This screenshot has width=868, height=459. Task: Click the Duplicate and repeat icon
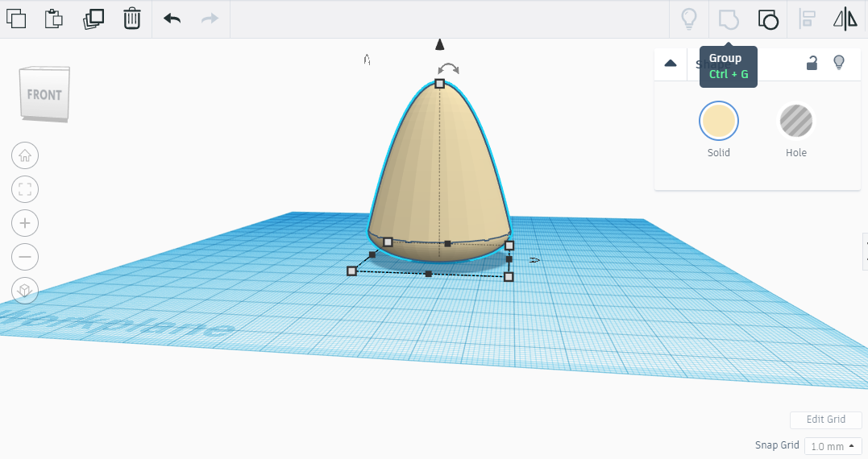click(x=93, y=19)
